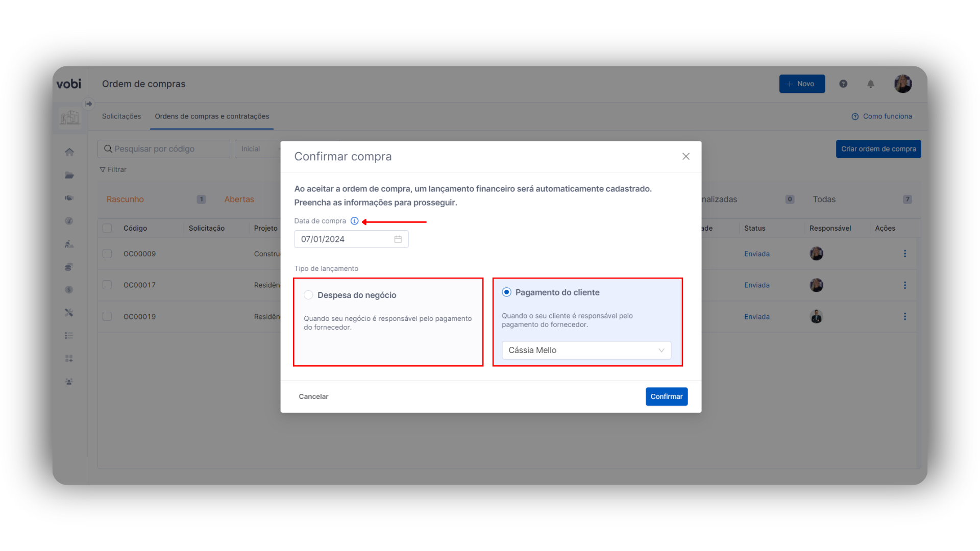
Task: Click the home icon in sidebar
Action: click(69, 152)
